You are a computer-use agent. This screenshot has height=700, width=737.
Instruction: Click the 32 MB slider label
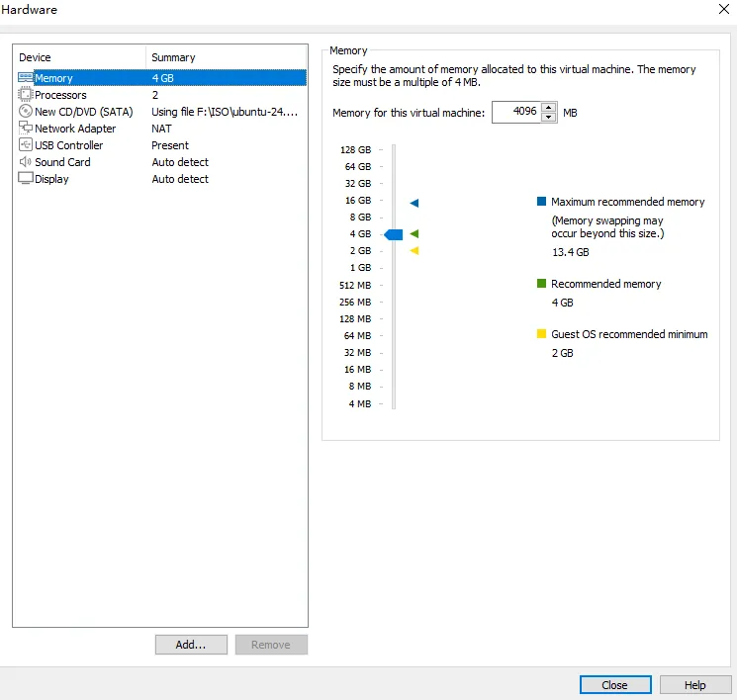pyautogui.click(x=357, y=352)
